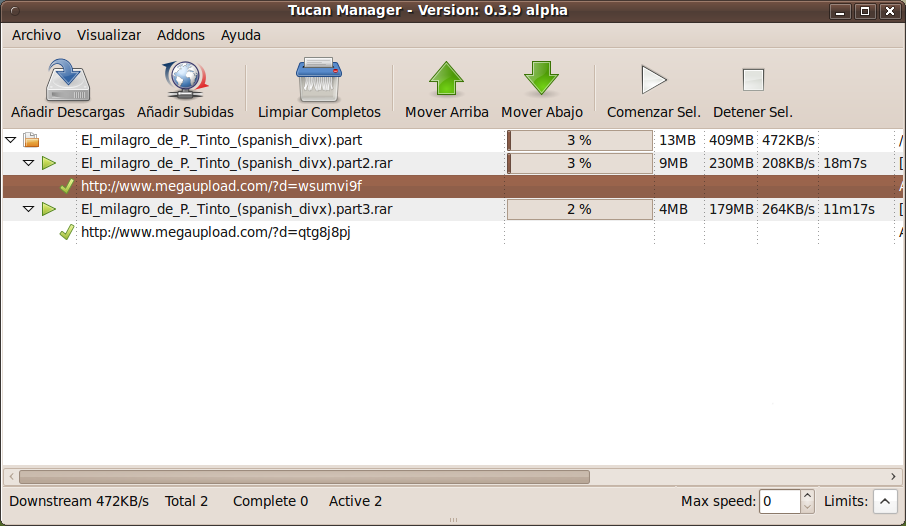906x526 pixels.
Task: Click the Limits: label
Action: click(x=846, y=501)
